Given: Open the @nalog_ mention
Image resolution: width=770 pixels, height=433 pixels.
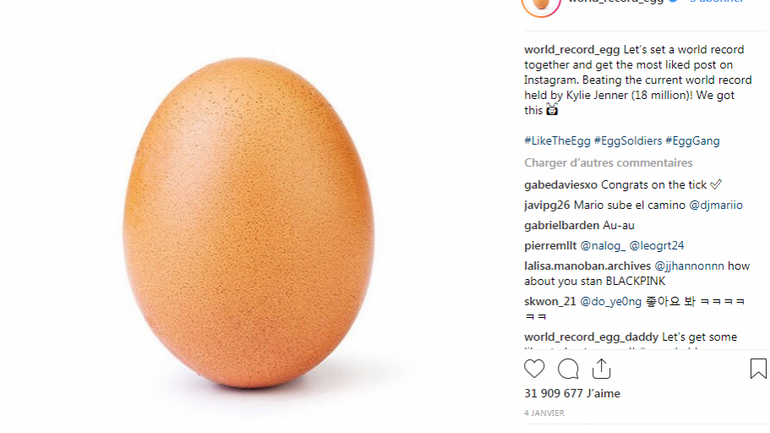Looking at the screenshot, I should (x=603, y=245).
